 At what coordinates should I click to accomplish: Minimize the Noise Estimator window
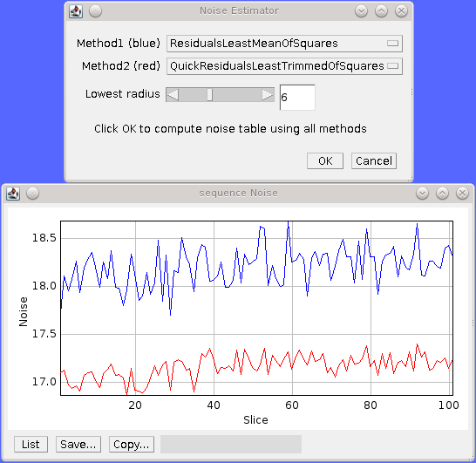[361, 11]
